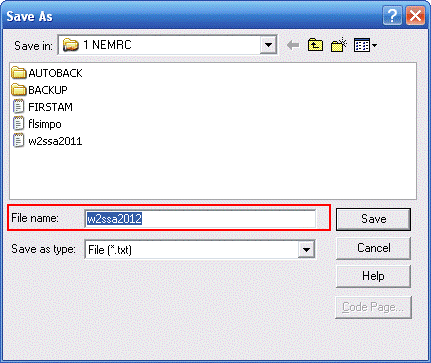Expand the Save in dropdown arrow
This screenshot has height=363, width=431.
pyautogui.click(x=268, y=45)
